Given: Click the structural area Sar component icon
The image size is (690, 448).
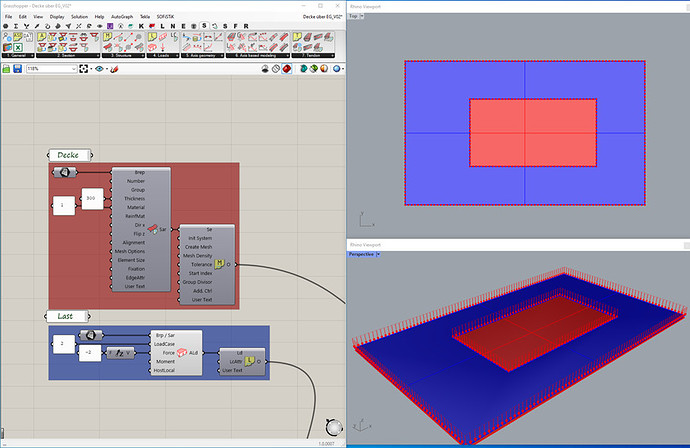Looking at the screenshot, I should click(153, 229).
